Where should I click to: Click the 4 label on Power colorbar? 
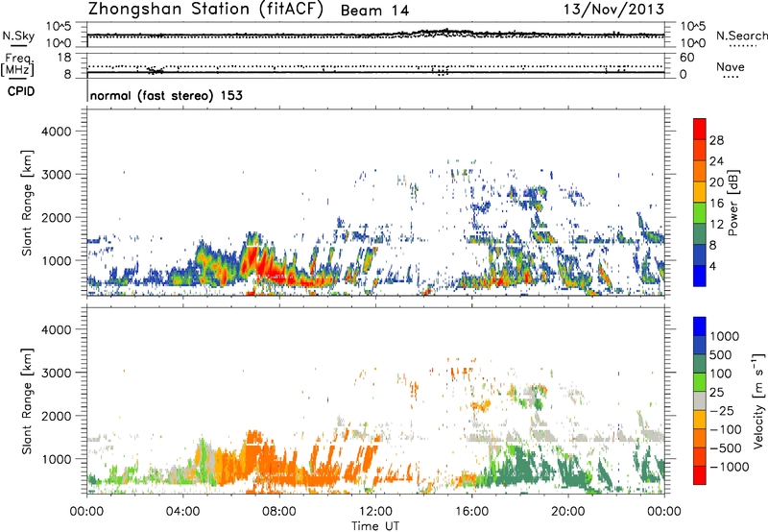pos(712,266)
